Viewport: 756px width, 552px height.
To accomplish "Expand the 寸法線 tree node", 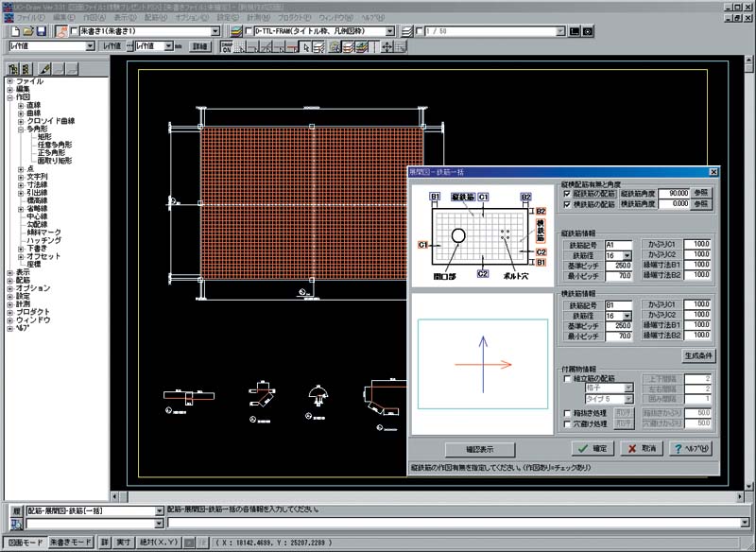I will tap(21, 184).
